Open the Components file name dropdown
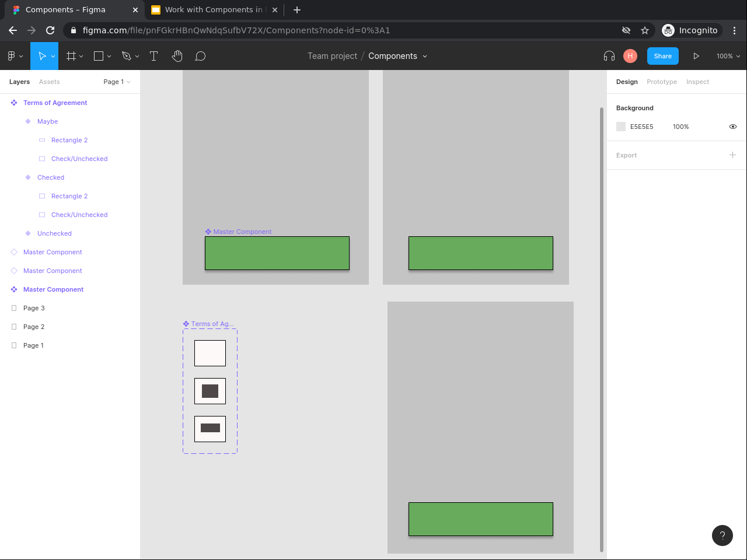747x560 pixels. coord(397,56)
